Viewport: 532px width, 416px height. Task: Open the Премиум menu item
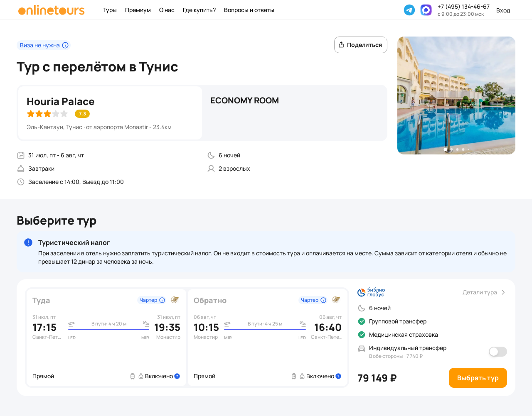click(x=138, y=10)
